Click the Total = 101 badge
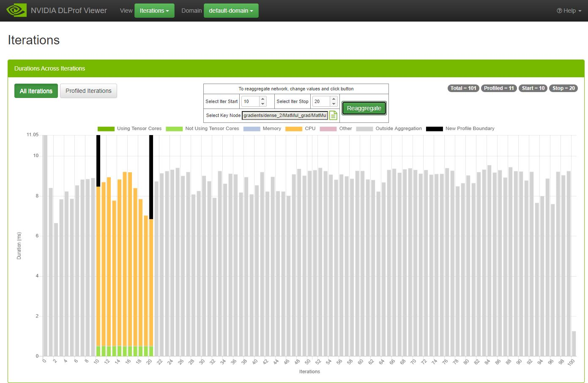The height and width of the screenshot is (383, 588). [x=463, y=88]
